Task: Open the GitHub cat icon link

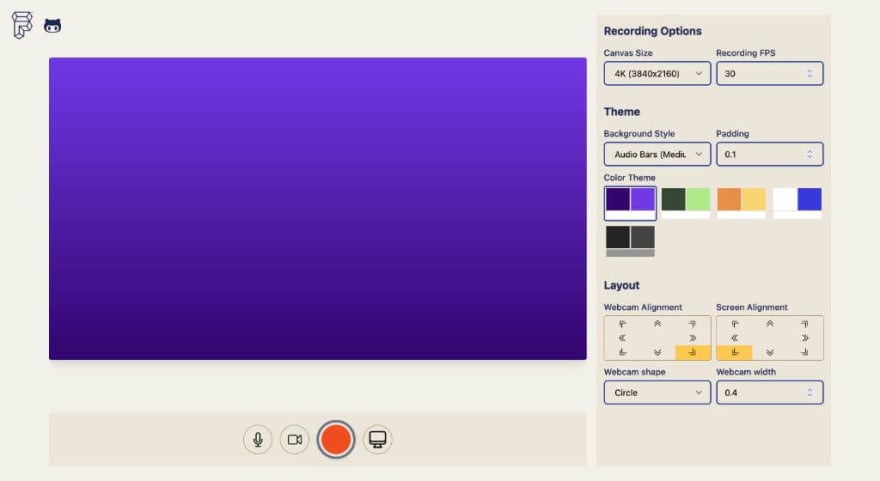Action: click(x=53, y=26)
